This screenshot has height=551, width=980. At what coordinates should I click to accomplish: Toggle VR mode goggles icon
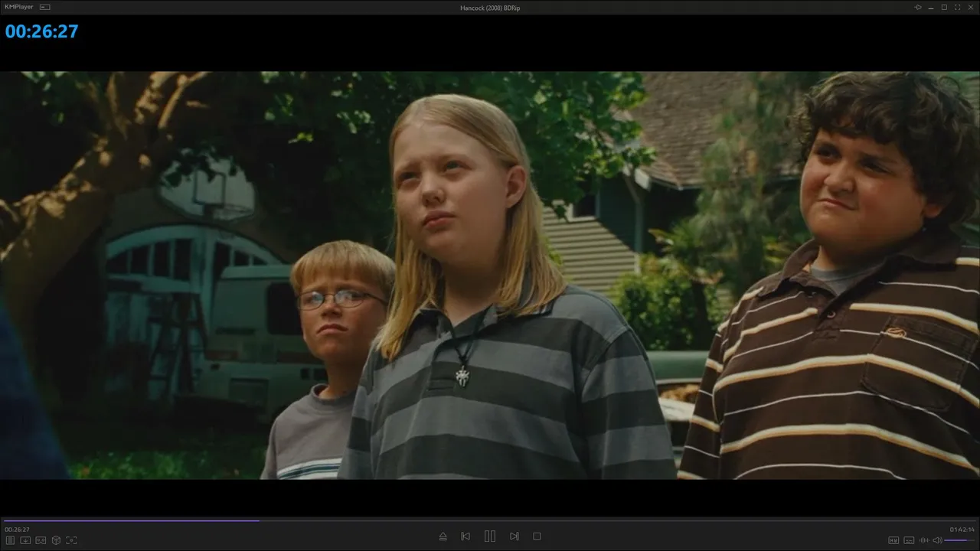coord(41,540)
